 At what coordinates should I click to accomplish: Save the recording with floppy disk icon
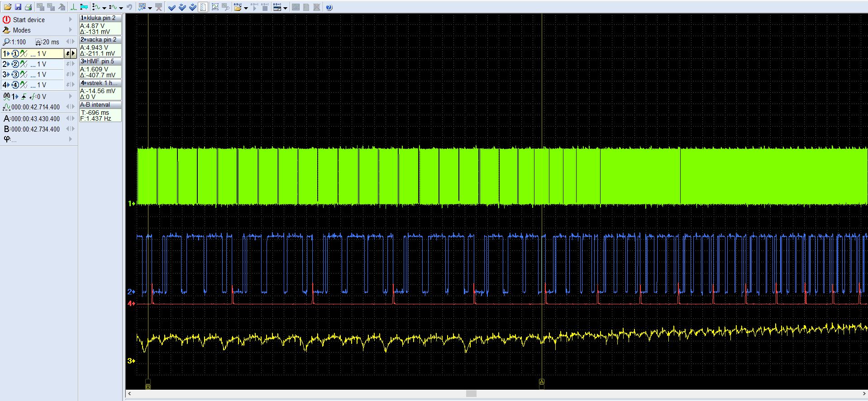(18, 7)
